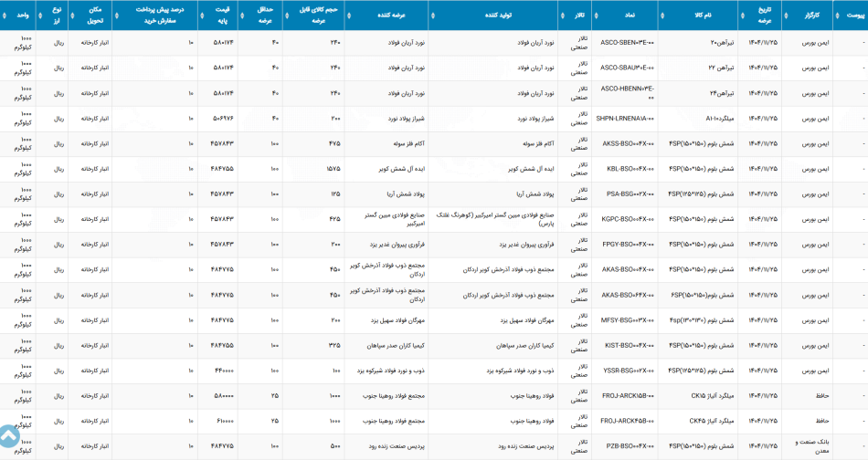Sort by واحد column sort arrows
This screenshot has height=460, width=868.
(x=4, y=16)
